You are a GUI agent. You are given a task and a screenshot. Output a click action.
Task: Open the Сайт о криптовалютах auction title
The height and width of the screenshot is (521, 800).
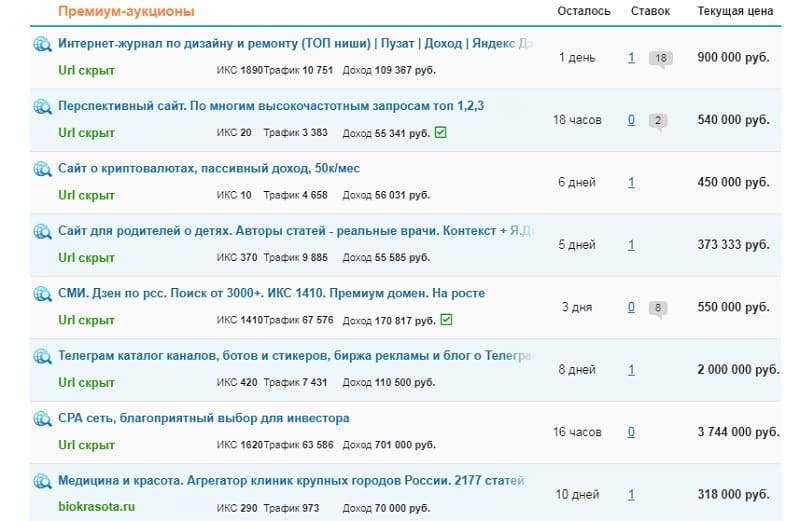pos(209,169)
